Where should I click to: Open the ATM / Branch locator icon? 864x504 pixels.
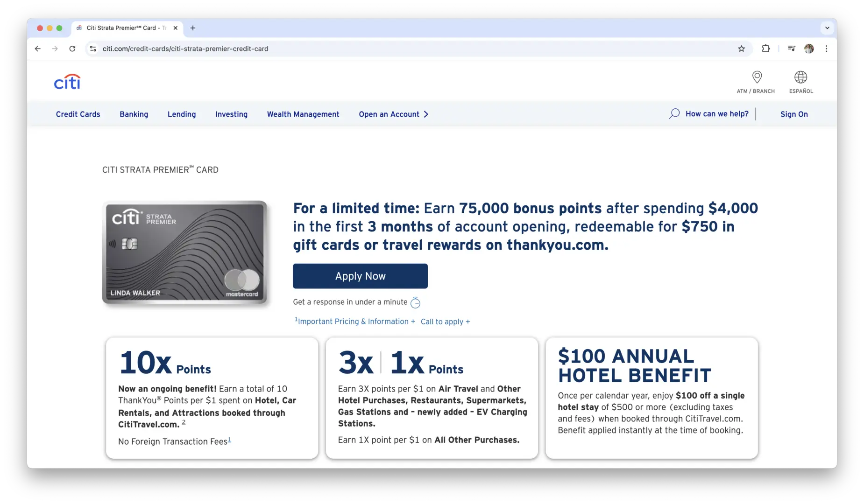pos(757,77)
